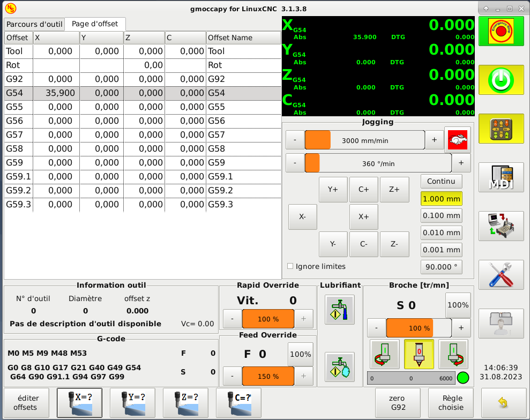530x420 pixels.
Task: Jog axis Z+
Action: 394,190
